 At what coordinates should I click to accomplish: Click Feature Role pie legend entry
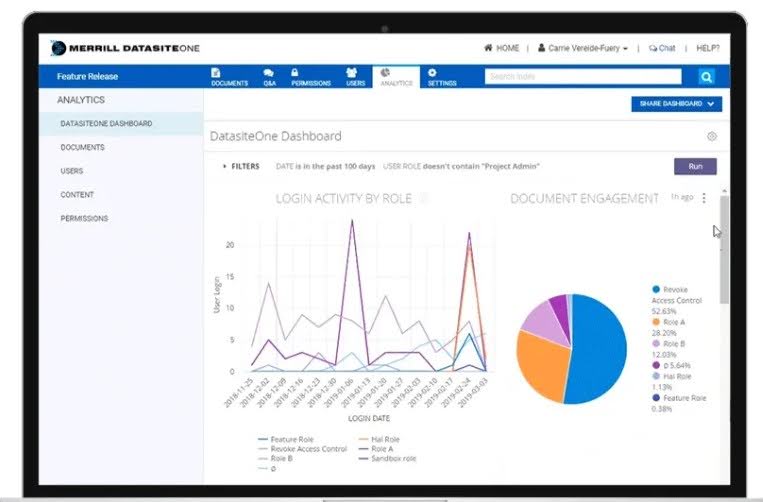(x=679, y=403)
